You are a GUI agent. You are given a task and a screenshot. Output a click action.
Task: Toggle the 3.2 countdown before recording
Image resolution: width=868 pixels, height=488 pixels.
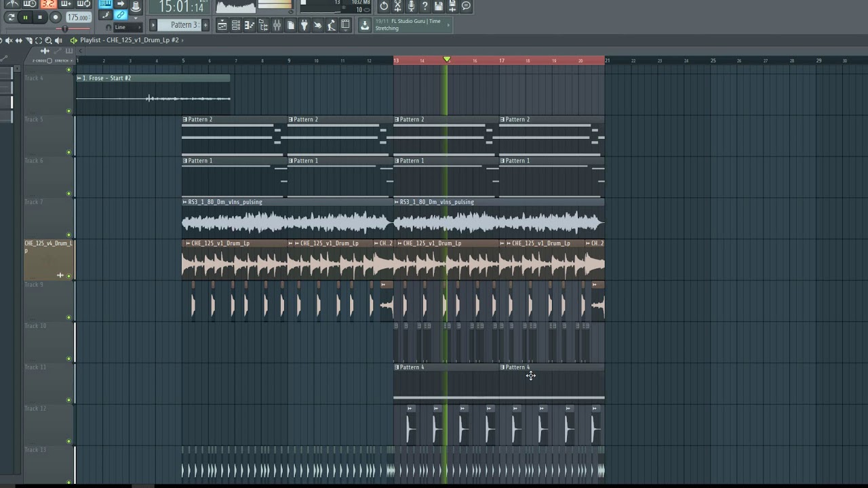(x=48, y=4)
